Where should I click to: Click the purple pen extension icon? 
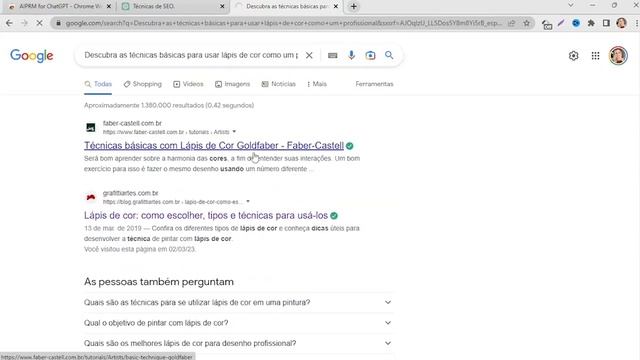(x=561, y=23)
